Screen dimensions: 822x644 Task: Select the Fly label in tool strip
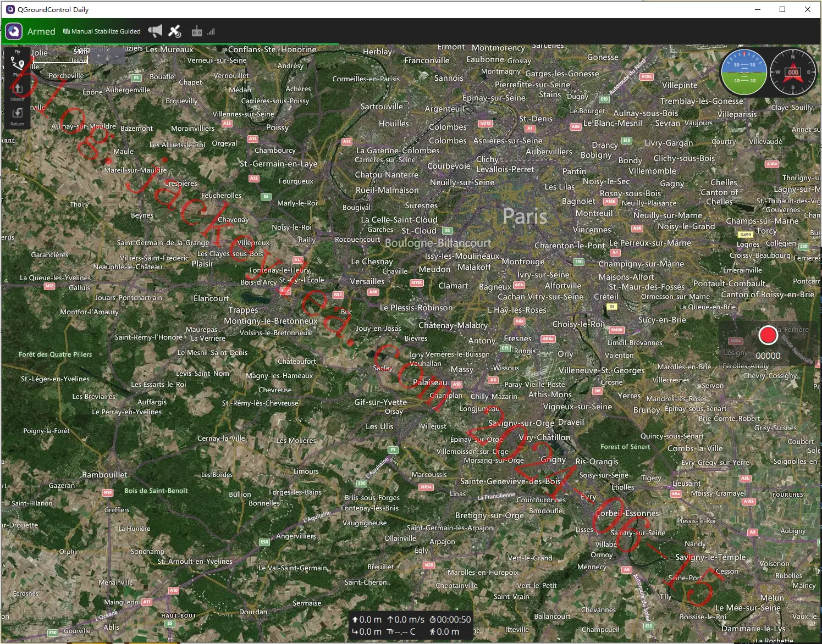(x=17, y=52)
